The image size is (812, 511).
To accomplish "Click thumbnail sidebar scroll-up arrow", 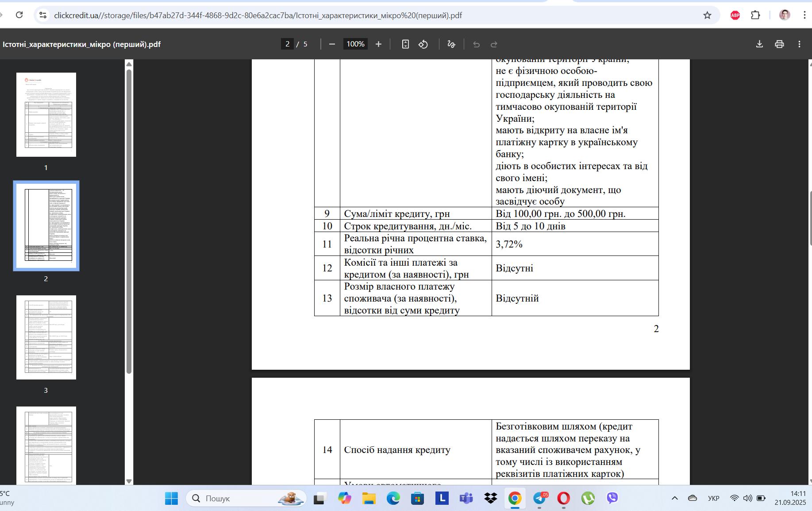I will tap(129, 64).
